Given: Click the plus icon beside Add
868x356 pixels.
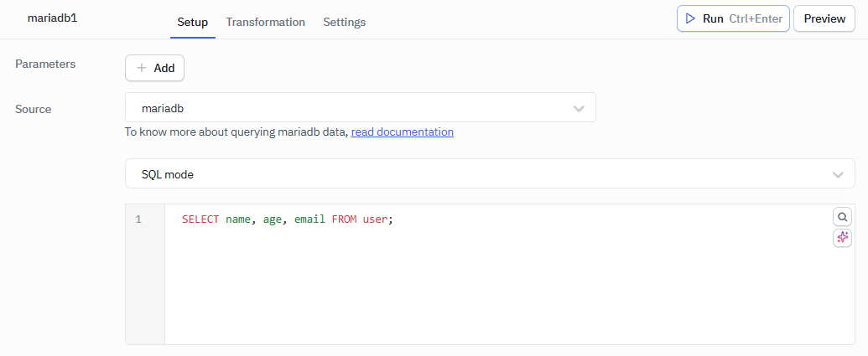Looking at the screenshot, I should pyautogui.click(x=142, y=68).
